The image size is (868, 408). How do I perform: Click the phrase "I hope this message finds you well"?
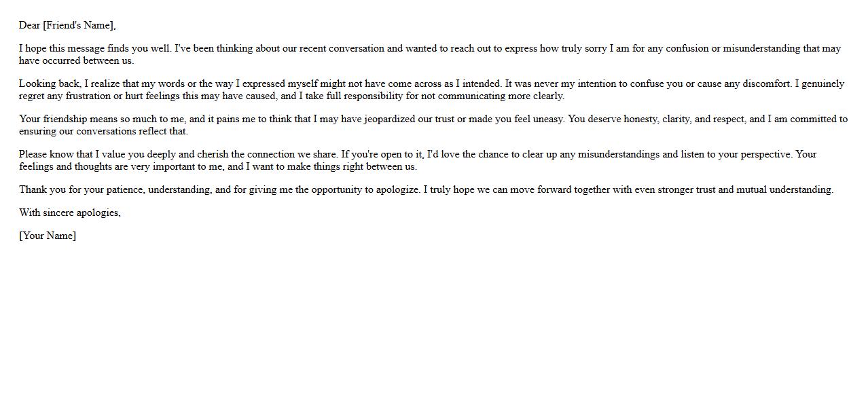[x=95, y=49]
